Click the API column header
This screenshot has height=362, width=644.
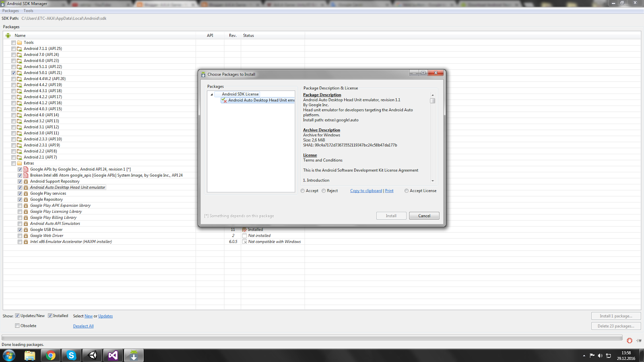coord(210,35)
